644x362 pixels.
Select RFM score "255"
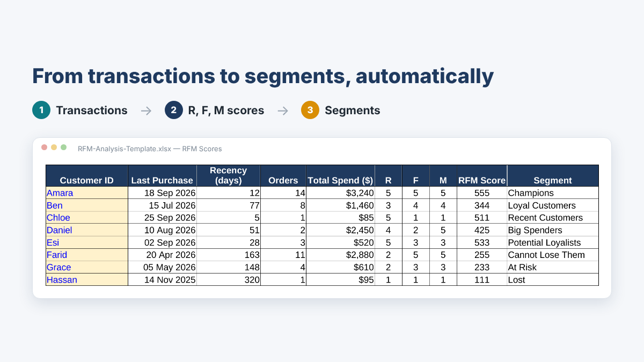click(x=482, y=255)
